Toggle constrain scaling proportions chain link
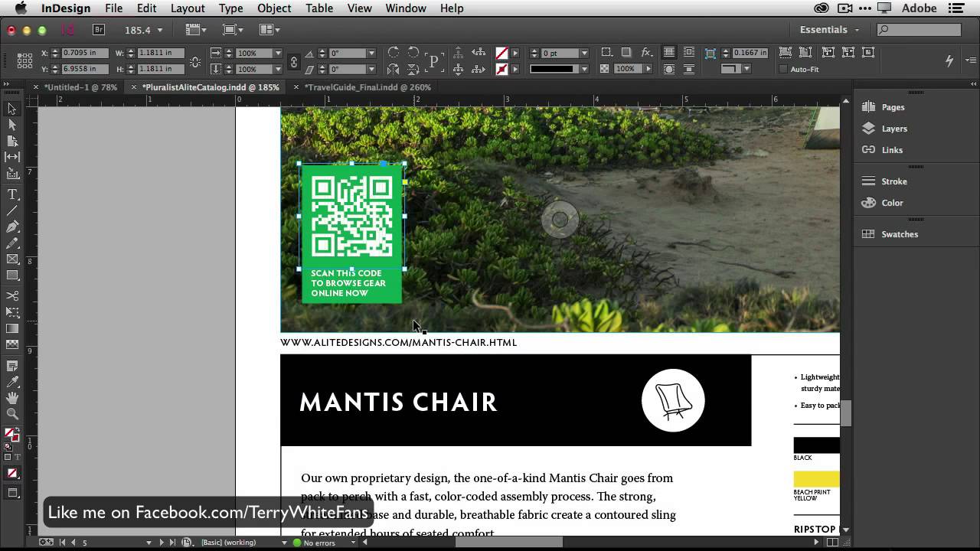Viewport: 980px width, 551px height. (x=293, y=61)
